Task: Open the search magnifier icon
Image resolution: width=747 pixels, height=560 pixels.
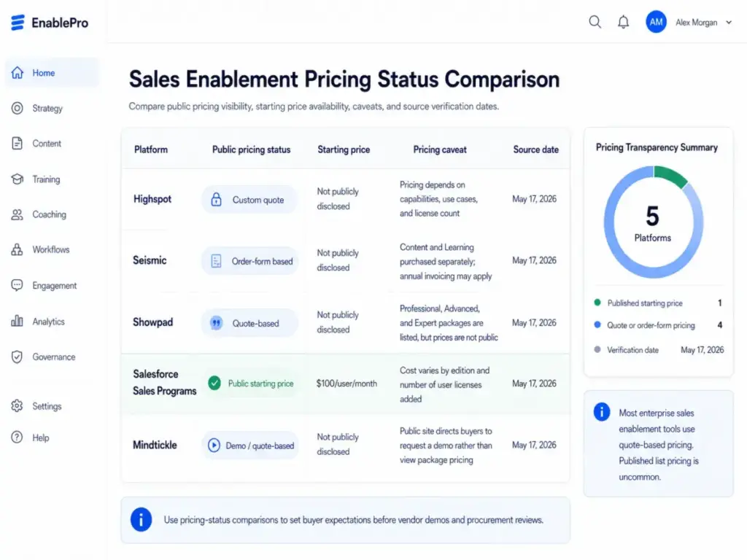Action: (x=595, y=22)
